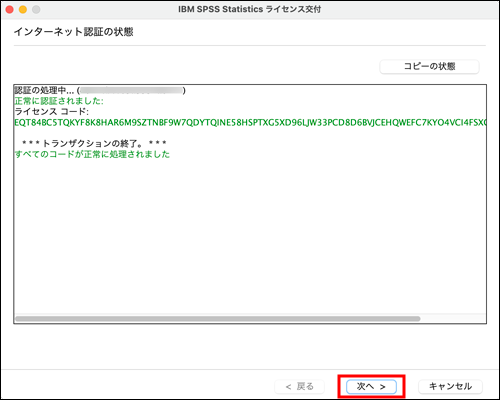Click すべてのコードが正常に処理されました message
This screenshot has width=500, height=400.
pyautogui.click(x=92, y=154)
